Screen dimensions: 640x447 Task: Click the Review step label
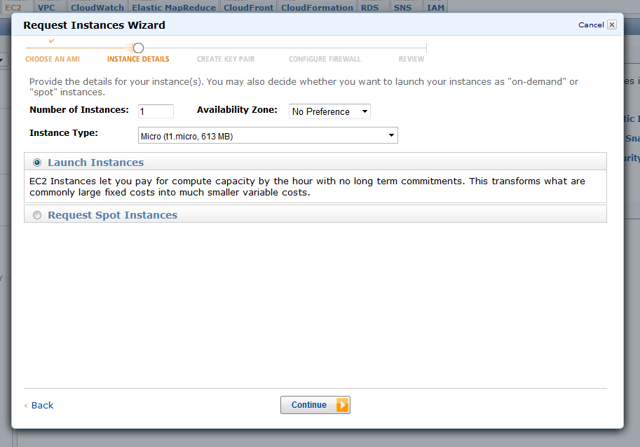tap(411, 59)
